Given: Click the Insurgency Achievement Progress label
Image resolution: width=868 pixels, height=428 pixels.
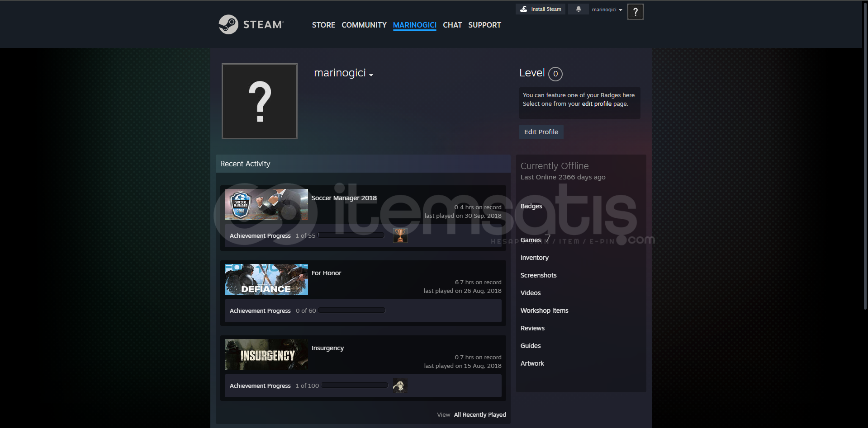Looking at the screenshot, I should (260, 386).
